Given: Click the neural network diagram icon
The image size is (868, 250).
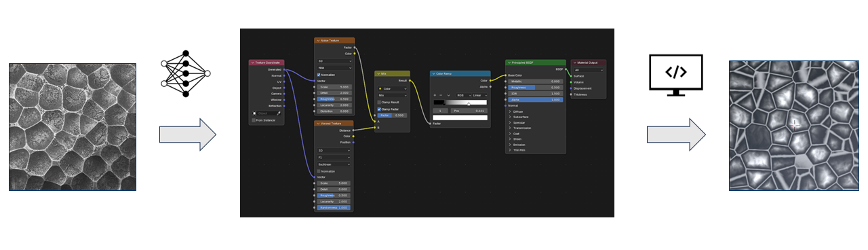Looking at the screenshot, I should pyautogui.click(x=186, y=73).
